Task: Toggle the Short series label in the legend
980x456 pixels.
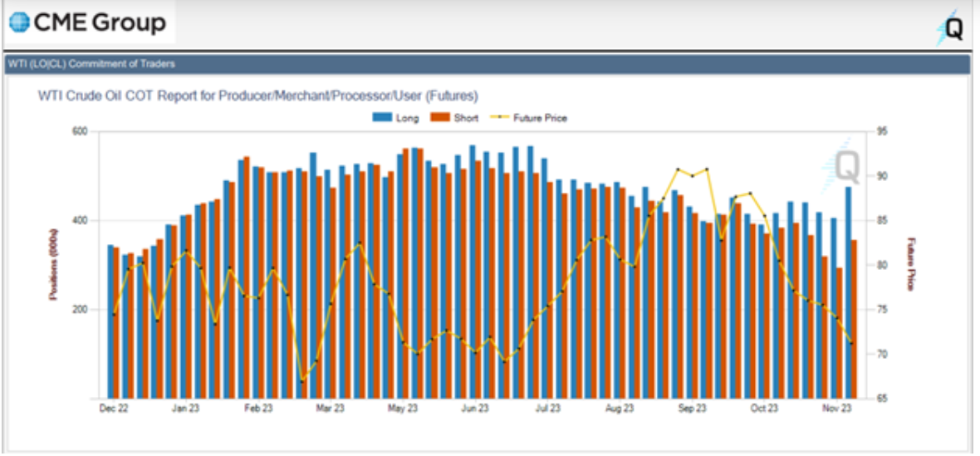Action: click(466, 118)
